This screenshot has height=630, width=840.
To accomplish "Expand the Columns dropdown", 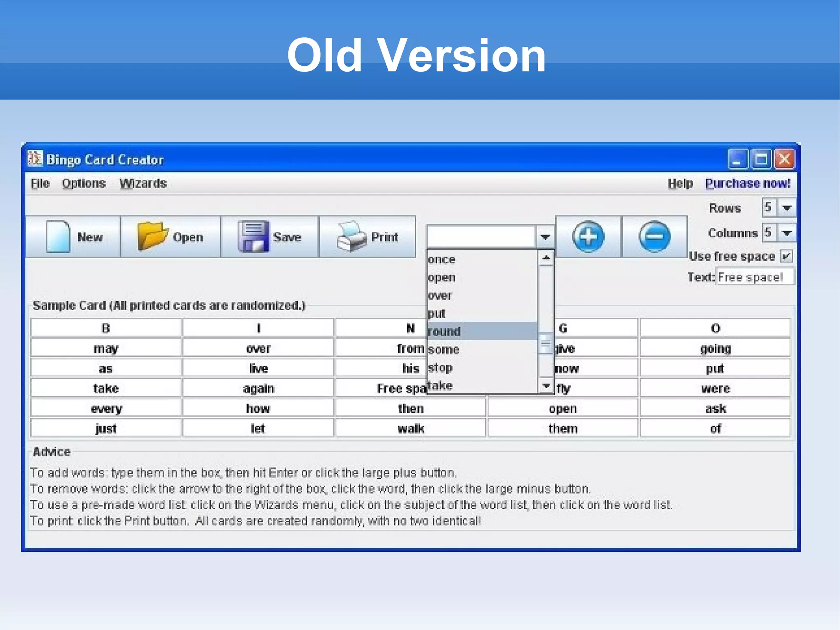I will [786, 233].
